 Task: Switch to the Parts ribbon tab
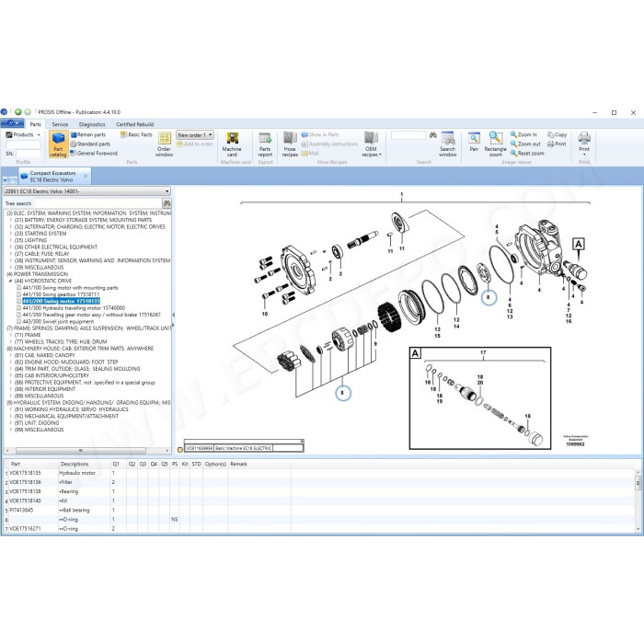click(35, 124)
